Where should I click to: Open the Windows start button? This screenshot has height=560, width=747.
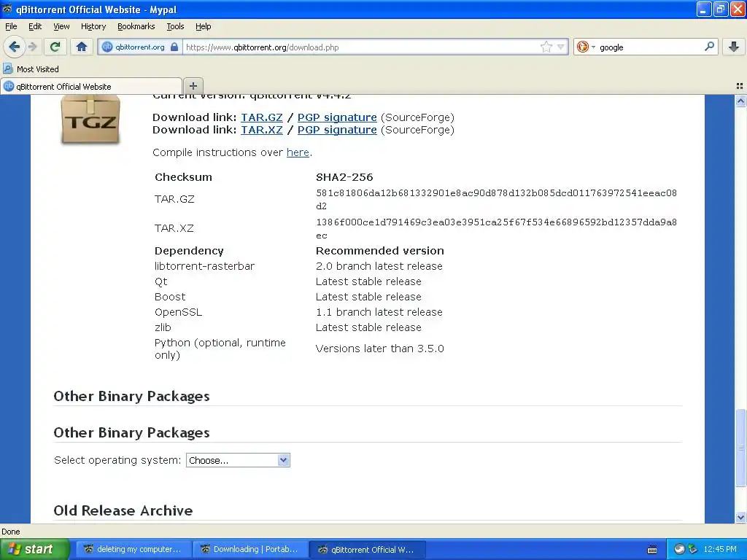point(34,549)
